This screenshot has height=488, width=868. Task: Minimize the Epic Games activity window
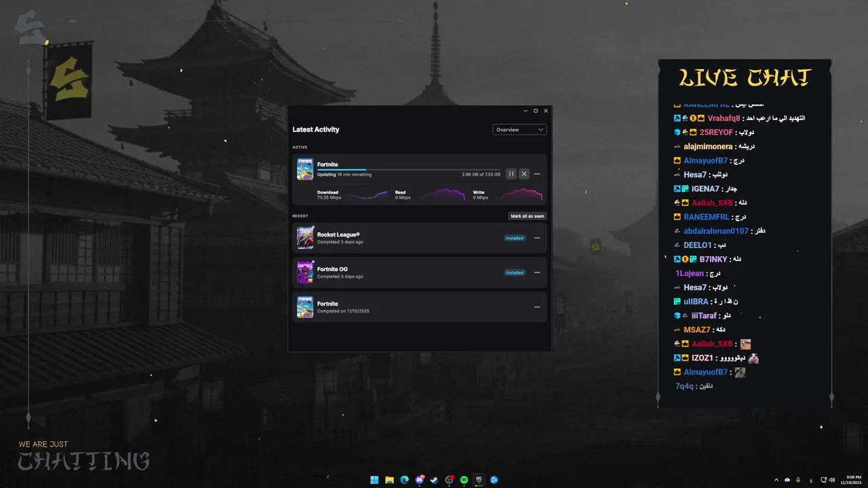(x=526, y=110)
